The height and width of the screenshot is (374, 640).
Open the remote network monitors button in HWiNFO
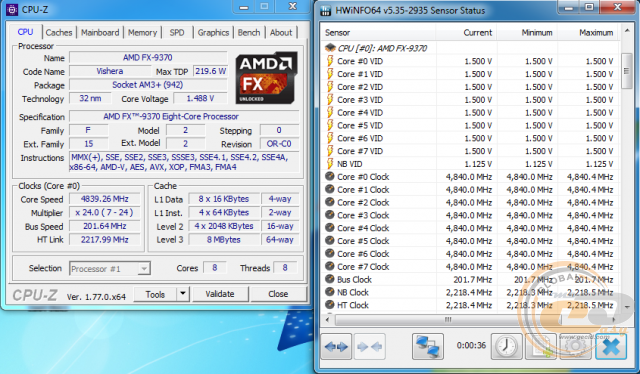pos(428,347)
